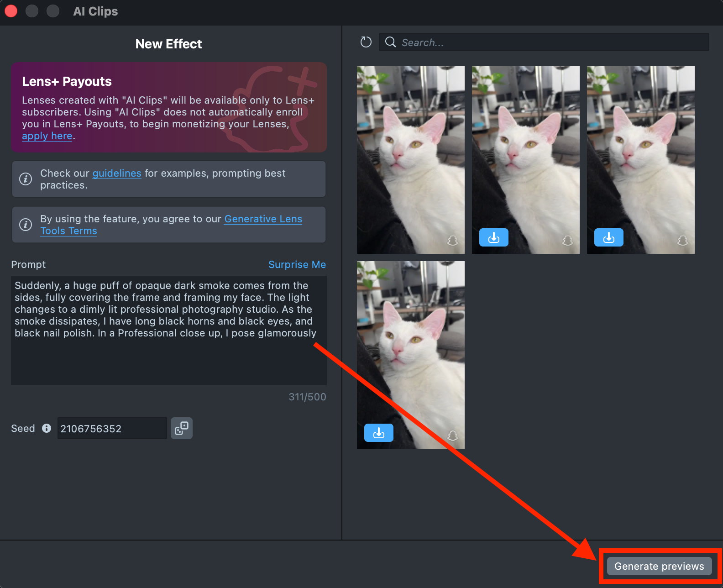Click the info icon next to the Seed label

click(47, 428)
